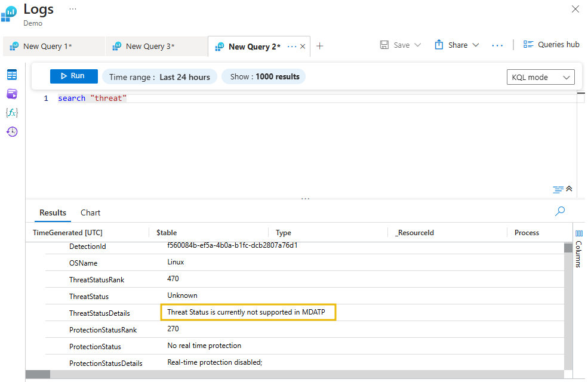Open the functions fx sidebar icon
The image size is (588, 382).
[x=12, y=112]
